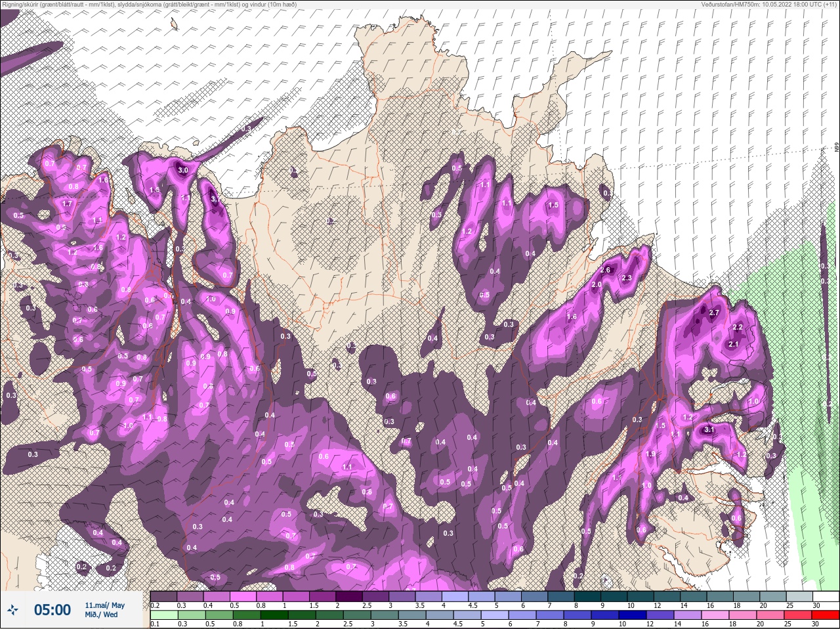Screen dimensions: 840x629
Task: Click the 2.3 precipitation value on map
Action: [626, 278]
